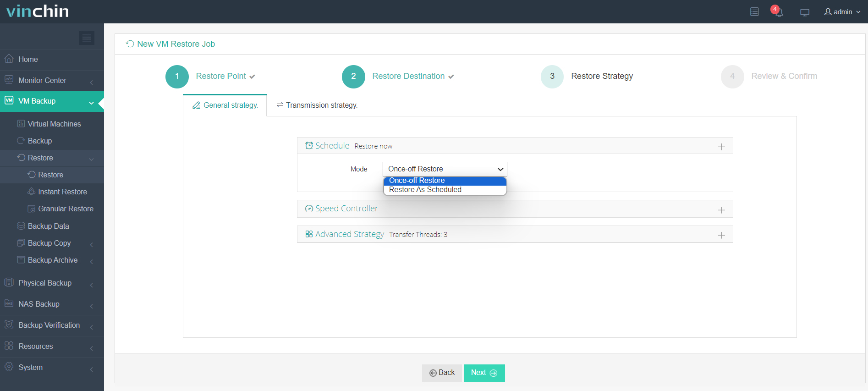Open Instant Restore in sidebar

[62, 192]
